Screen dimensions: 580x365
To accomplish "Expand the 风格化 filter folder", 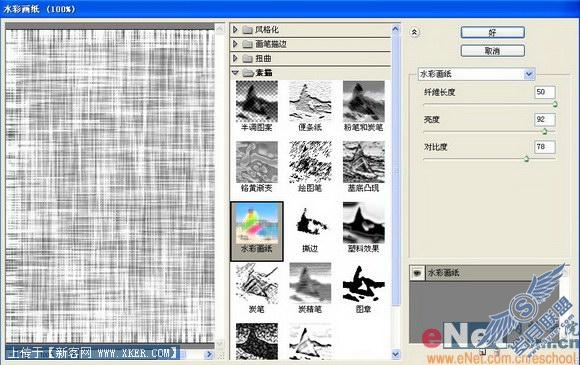I will coord(235,29).
